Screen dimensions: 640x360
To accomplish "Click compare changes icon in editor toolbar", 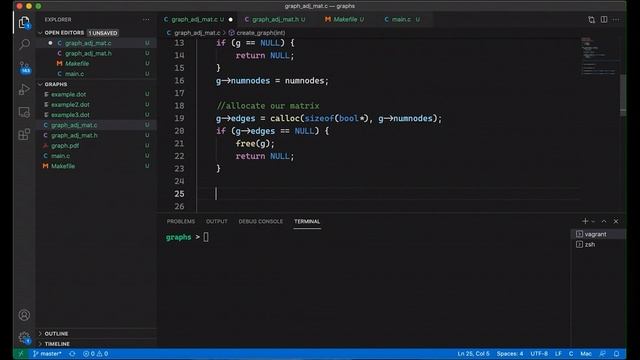I will click(591, 20).
